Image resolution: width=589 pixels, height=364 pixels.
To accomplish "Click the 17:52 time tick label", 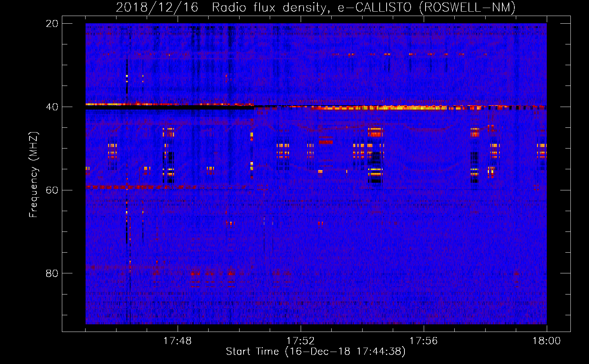I will pyautogui.click(x=301, y=341).
